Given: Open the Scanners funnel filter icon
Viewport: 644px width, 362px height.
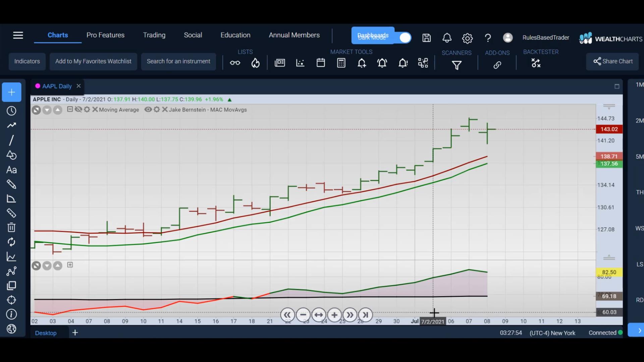Looking at the screenshot, I should [x=457, y=65].
